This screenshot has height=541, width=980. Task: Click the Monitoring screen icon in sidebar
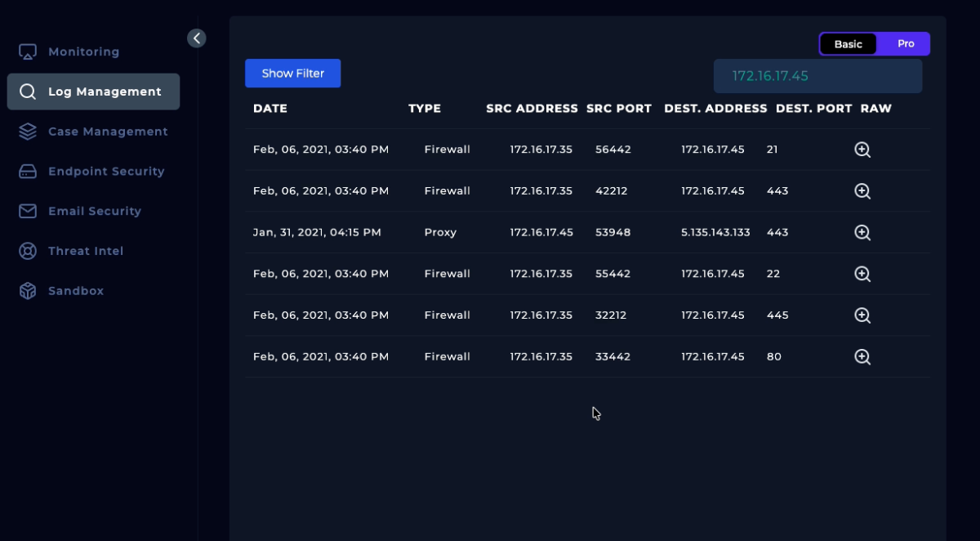tap(28, 52)
